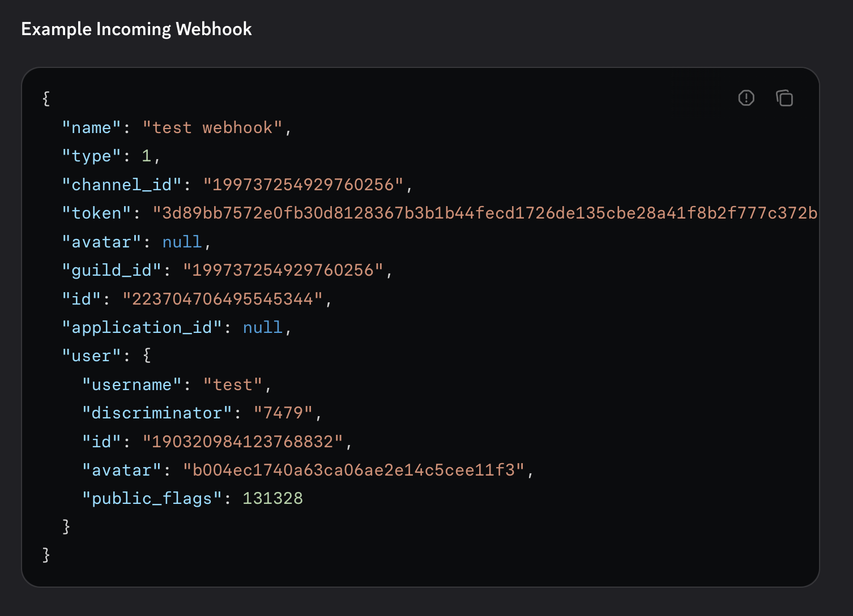The width and height of the screenshot is (853, 616).
Task: Click the "name" key
Action: coord(91,128)
